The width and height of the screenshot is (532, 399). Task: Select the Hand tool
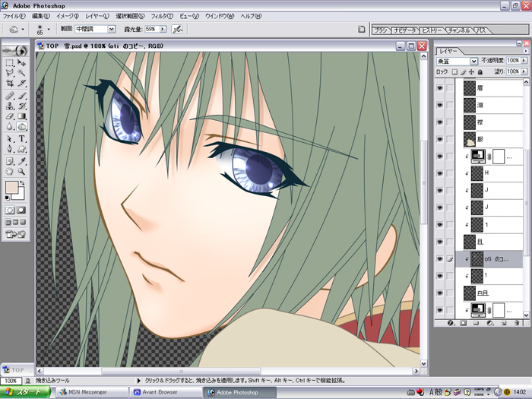[x=10, y=171]
